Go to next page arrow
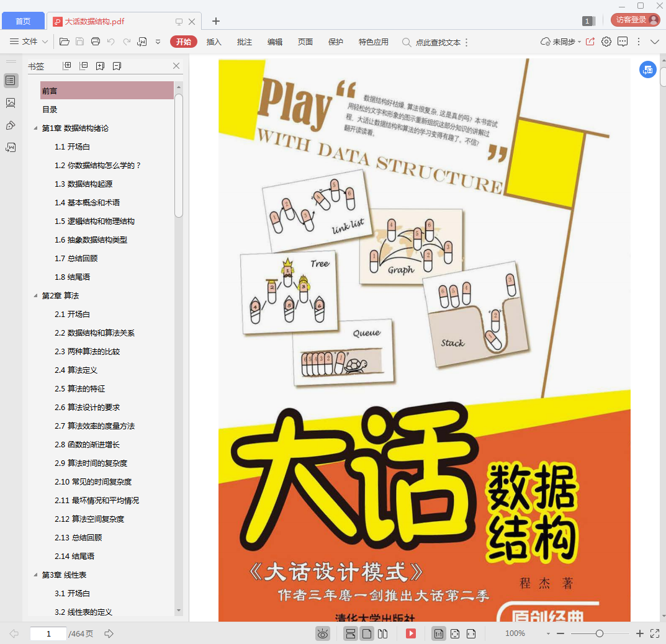This screenshot has width=666, height=644. [109, 633]
